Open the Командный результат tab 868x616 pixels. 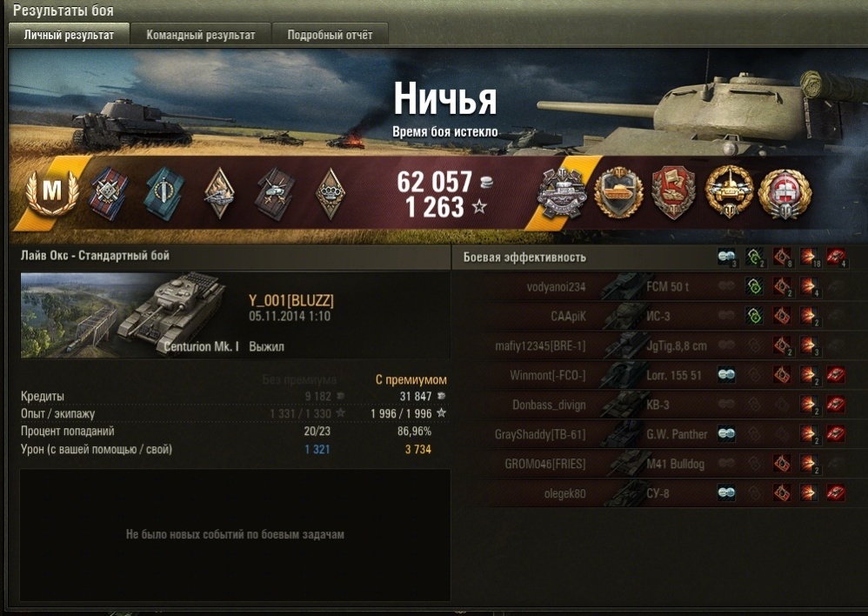[200, 34]
